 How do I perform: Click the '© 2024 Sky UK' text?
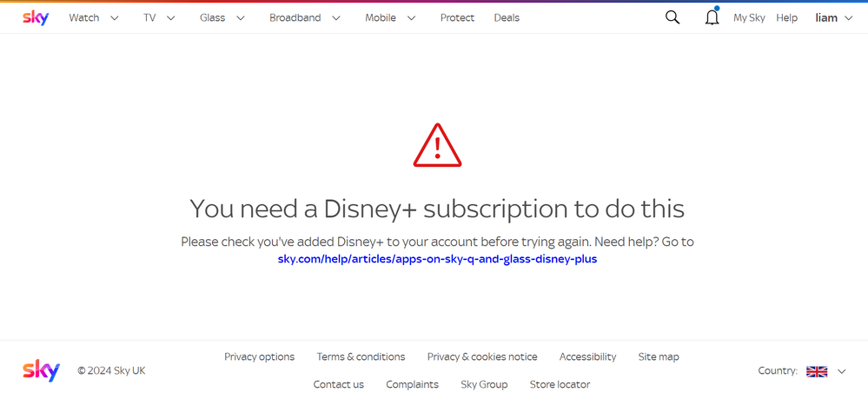(111, 370)
